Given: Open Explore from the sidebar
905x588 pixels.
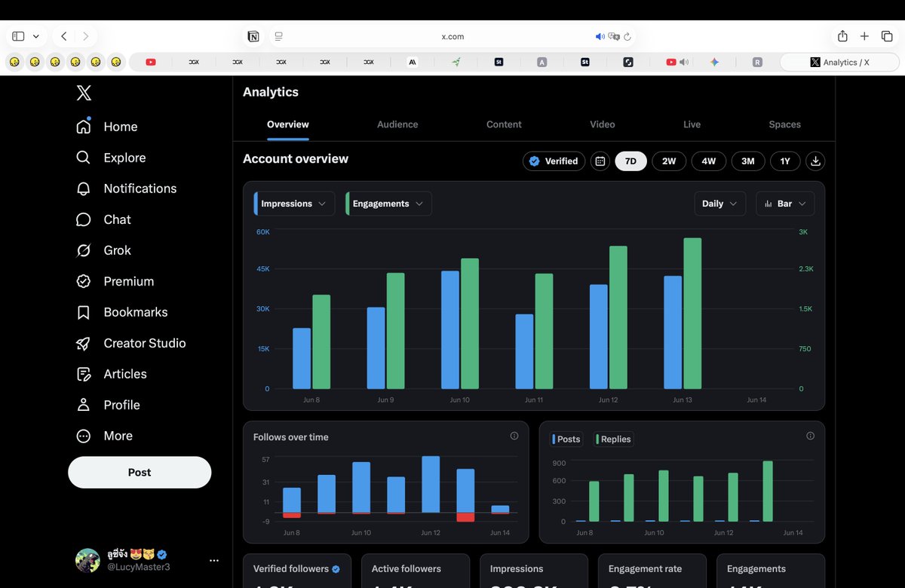Looking at the screenshot, I should pyautogui.click(x=111, y=158).
